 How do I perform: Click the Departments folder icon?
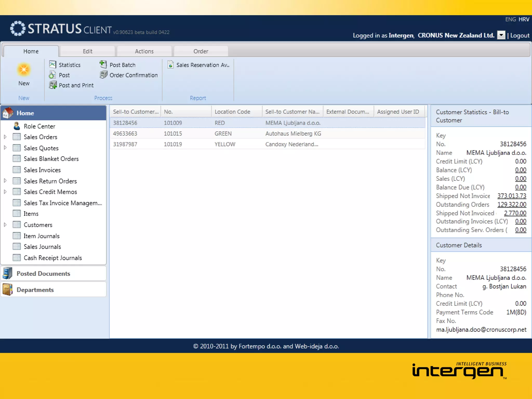click(8, 289)
